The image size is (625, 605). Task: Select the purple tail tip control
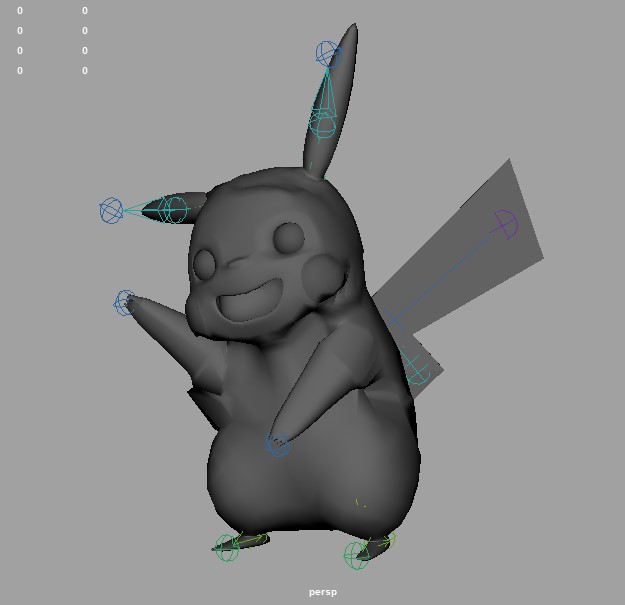505,225
